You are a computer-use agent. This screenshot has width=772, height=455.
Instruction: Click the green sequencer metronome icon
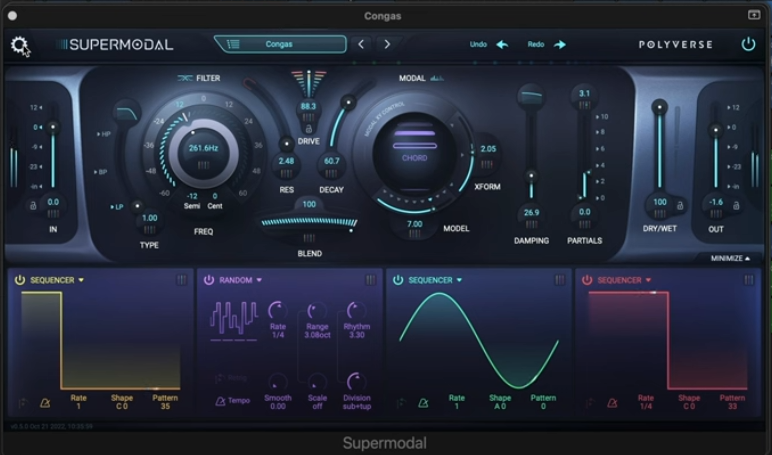tap(423, 403)
